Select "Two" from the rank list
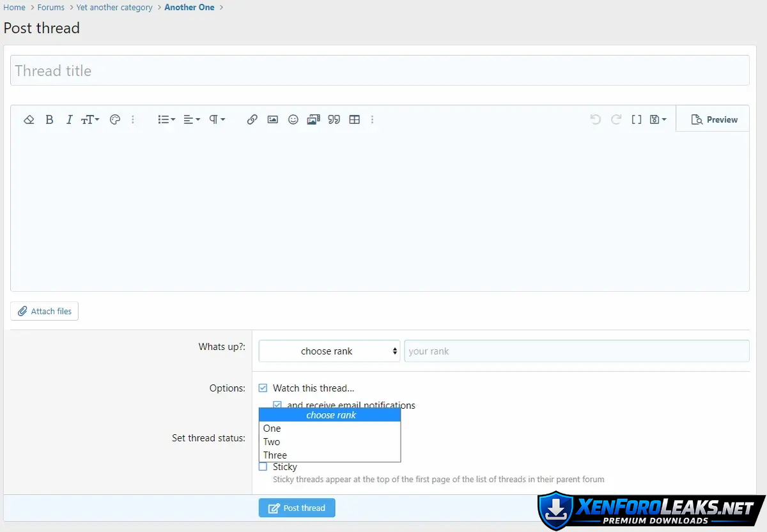Image resolution: width=767 pixels, height=532 pixels. pos(272,442)
